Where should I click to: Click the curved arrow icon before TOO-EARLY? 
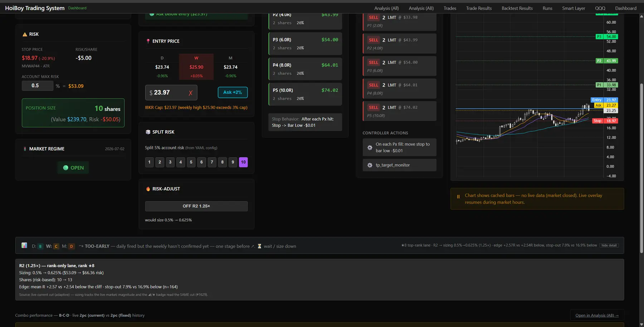(81, 246)
